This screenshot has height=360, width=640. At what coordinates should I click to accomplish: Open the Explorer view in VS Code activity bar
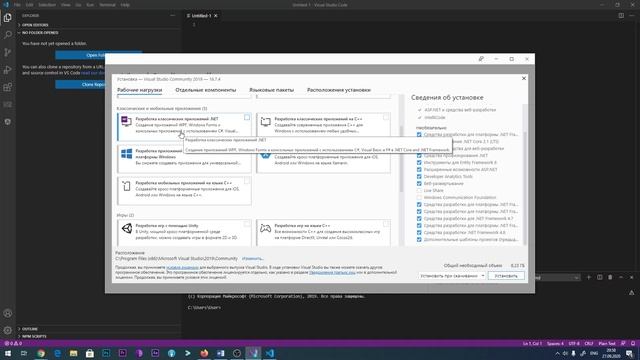pos(7,18)
